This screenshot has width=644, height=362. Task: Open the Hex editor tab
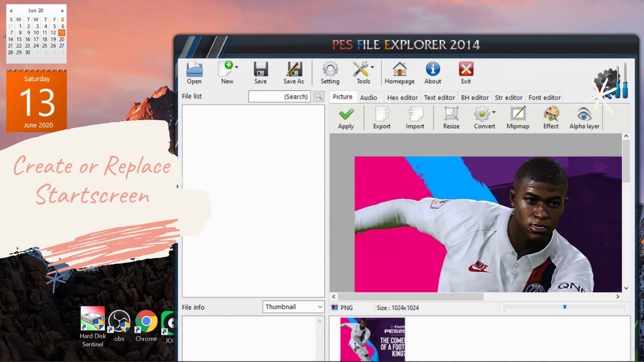[403, 98]
